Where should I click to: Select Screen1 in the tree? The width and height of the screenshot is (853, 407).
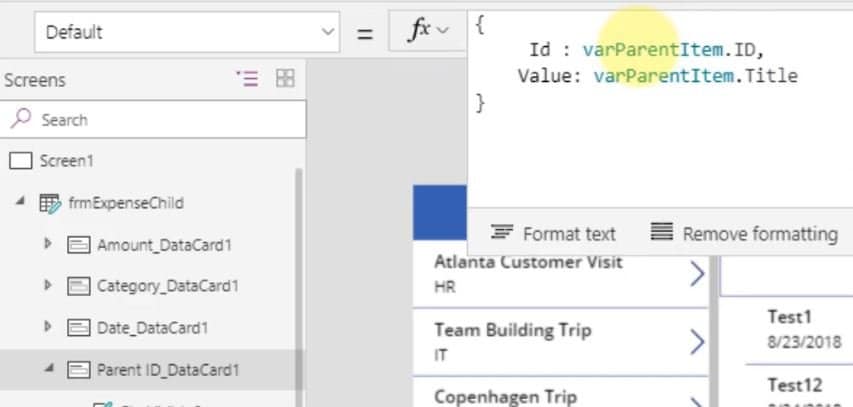pyautogui.click(x=68, y=161)
